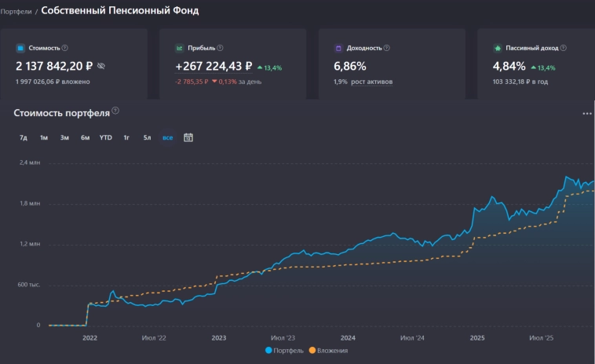Viewport: 595px width, 364px height.
Task: Go to Портфели breadcrumb link
Action: pos(16,12)
